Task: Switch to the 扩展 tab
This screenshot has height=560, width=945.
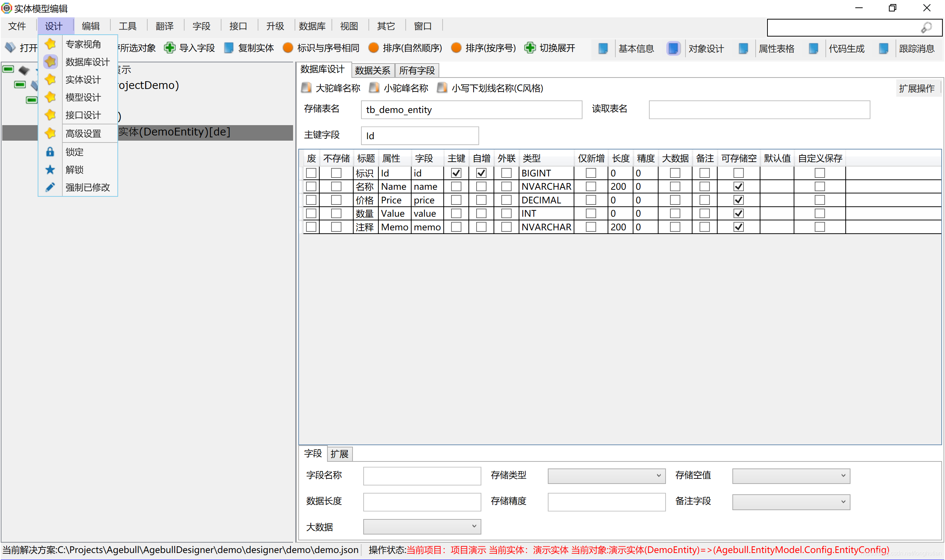Action: pos(340,454)
